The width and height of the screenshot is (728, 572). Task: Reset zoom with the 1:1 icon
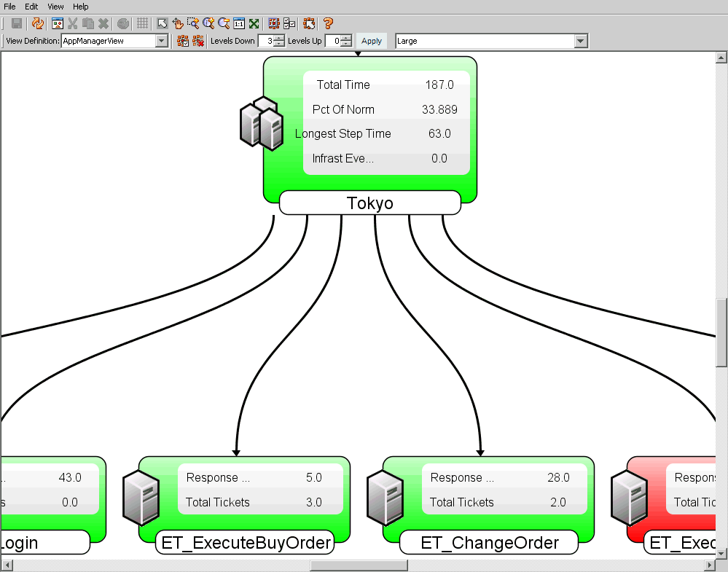click(x=238, y=23)
